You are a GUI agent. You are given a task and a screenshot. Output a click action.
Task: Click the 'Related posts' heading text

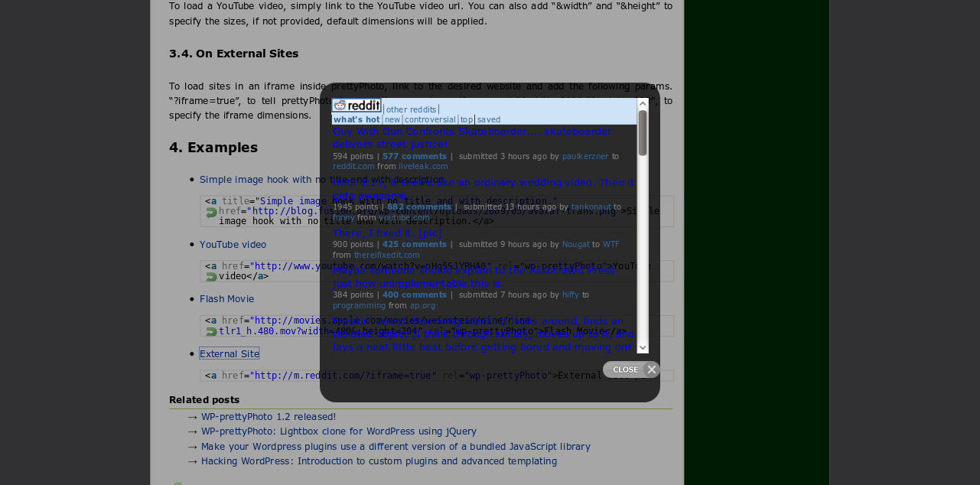point(204,400)
